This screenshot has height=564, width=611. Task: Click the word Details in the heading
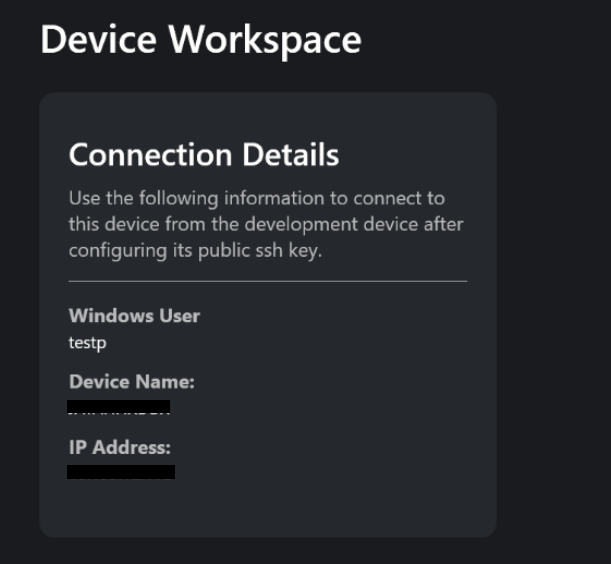coord(291,155)
